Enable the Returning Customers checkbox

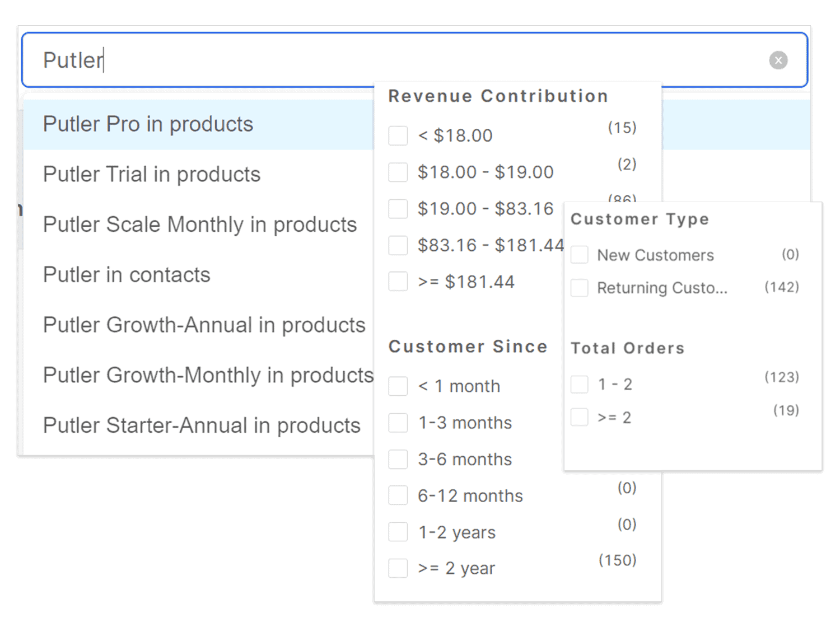[x=580, y=288]
